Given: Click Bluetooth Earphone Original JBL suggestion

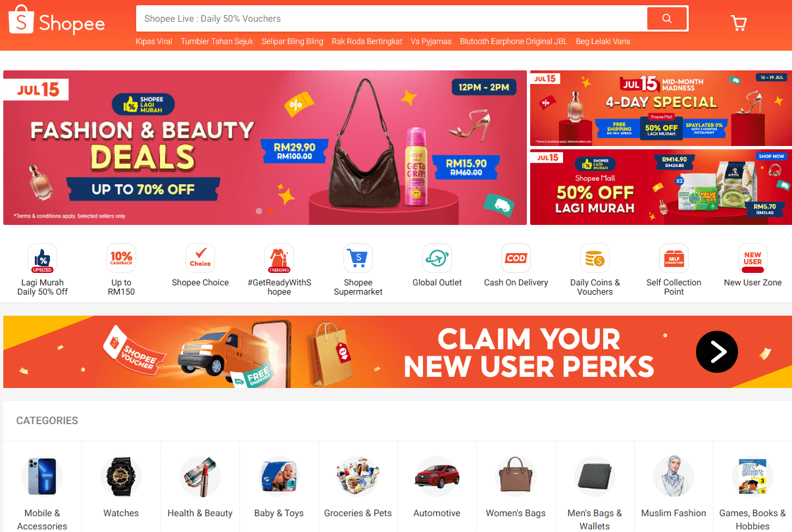Looking at the screenshot, I should click(x=513, y=41).
